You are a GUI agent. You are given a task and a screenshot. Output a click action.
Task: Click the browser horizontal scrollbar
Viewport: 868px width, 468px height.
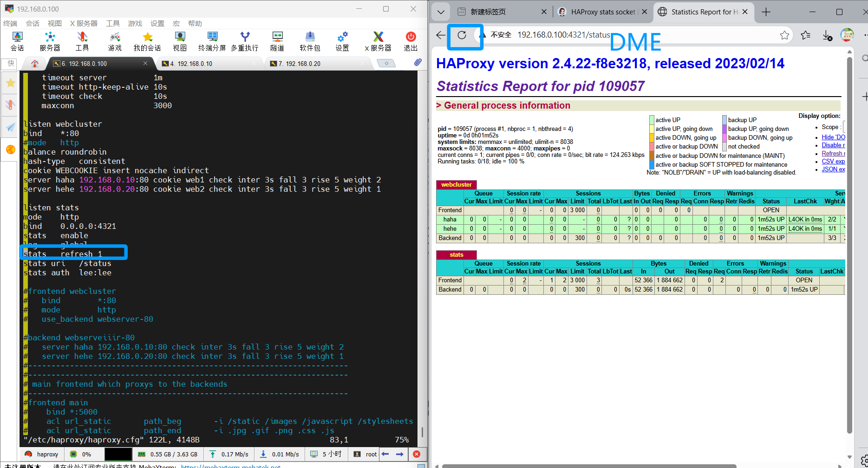(589, 466)
